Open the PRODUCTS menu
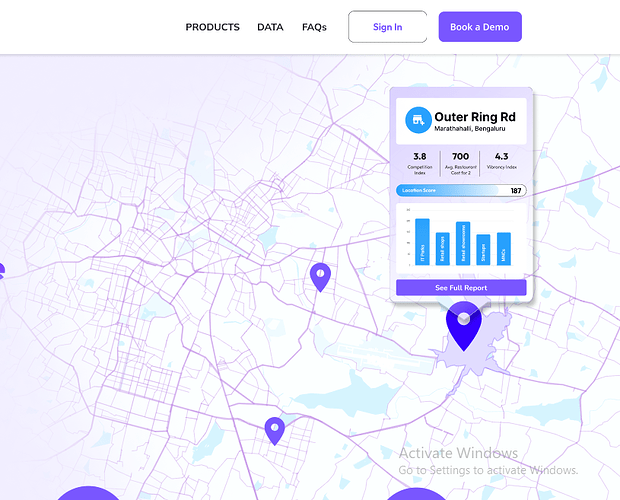The image size is (620, 500). click(x=212, y=27)
